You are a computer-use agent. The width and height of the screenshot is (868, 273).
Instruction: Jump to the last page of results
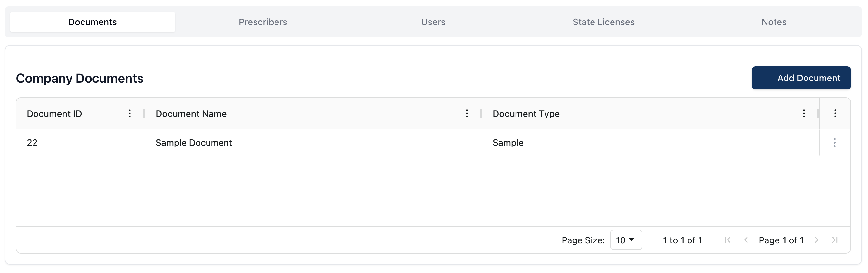(x=834, y=240)
